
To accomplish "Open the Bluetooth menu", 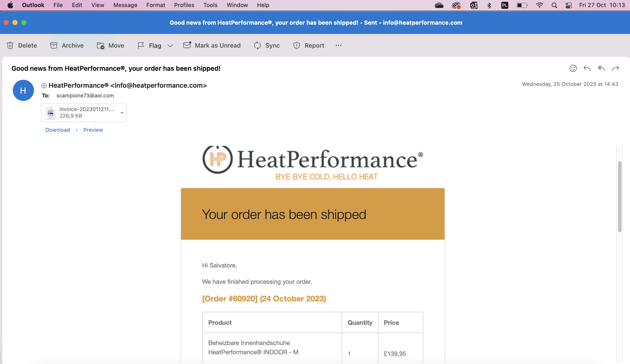I will tap(489, 5).
